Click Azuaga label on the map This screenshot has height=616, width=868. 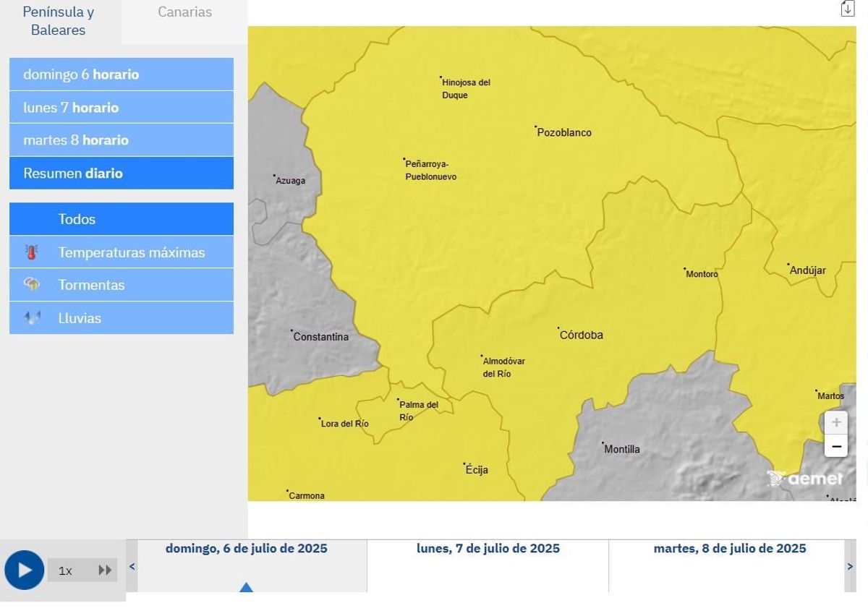click(x=290, y=181)
